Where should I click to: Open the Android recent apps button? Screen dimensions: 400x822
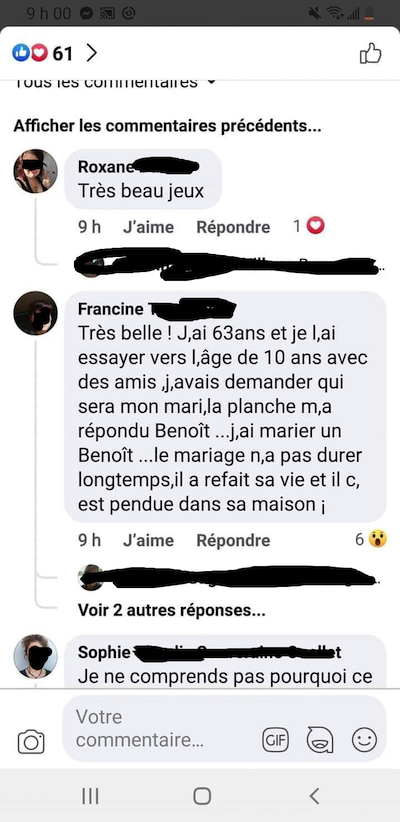point(90,796)
